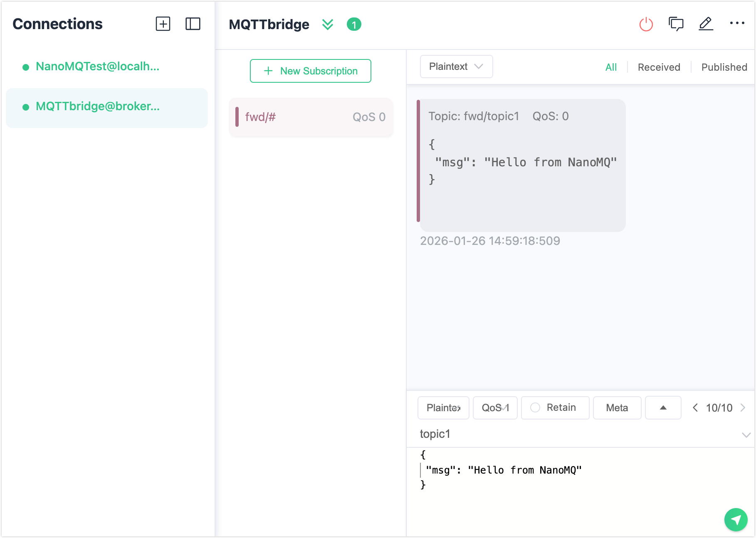Image resolution: width=756 pixels, height=538 pixels.
Task: Open the Plaintext format dropdown at top
Action: click(x=456, y=67)
